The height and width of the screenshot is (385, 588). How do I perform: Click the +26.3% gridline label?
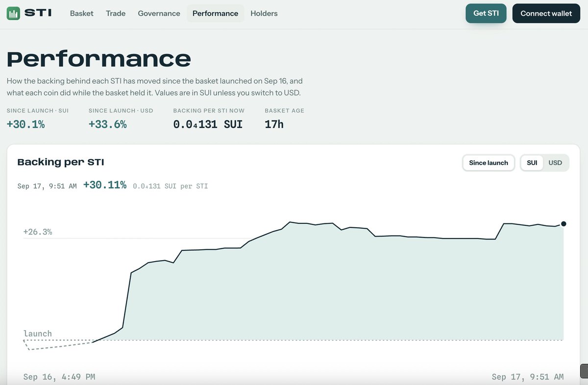pyautogui.click(x=38, y=232)
